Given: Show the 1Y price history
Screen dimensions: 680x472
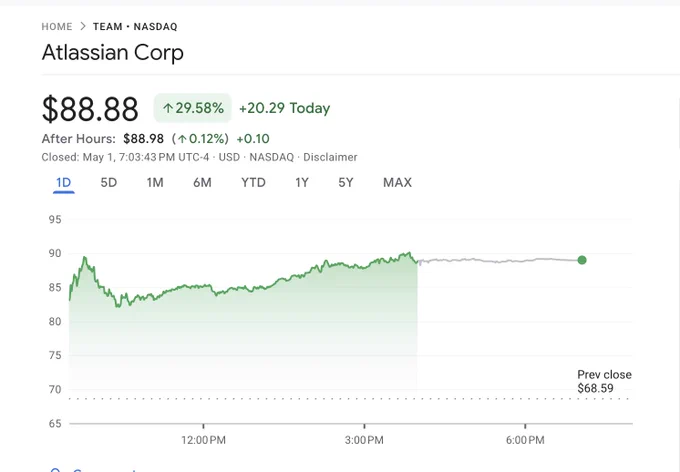Looking at the screenshot, I should 302,183.
